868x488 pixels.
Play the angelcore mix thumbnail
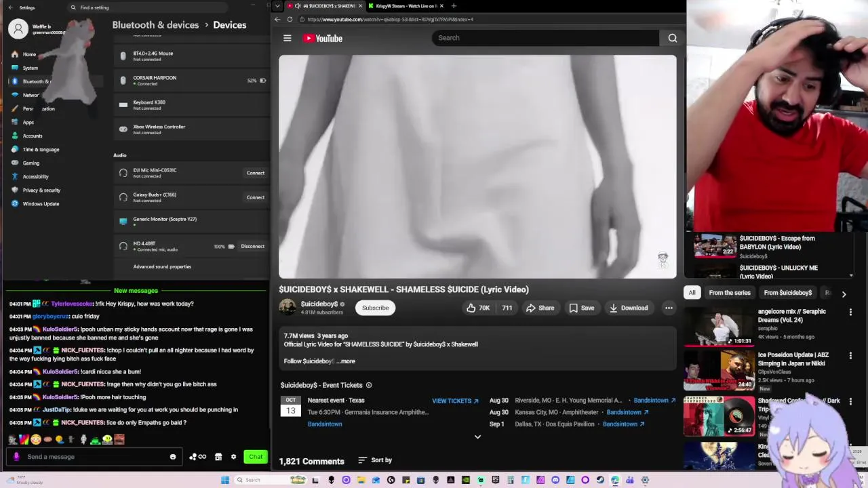click(719, 327)
